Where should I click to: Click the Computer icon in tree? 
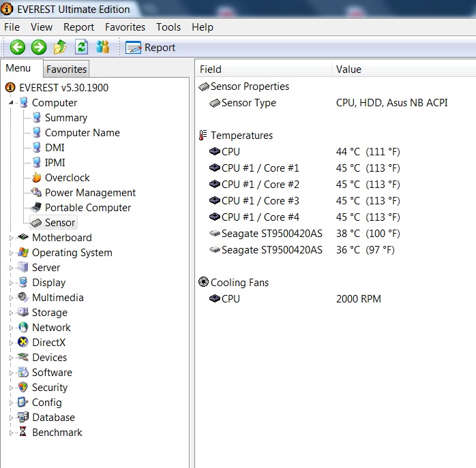click(23, 102)
